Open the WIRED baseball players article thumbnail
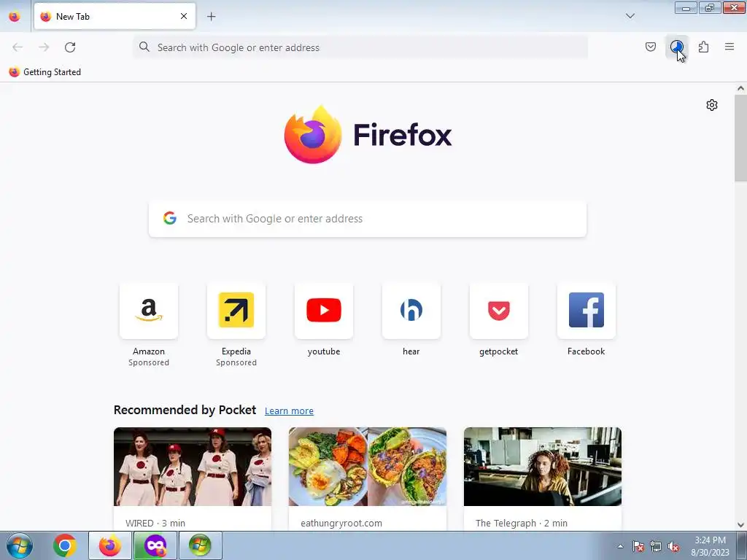747x560 pixels. coord(193,467)
